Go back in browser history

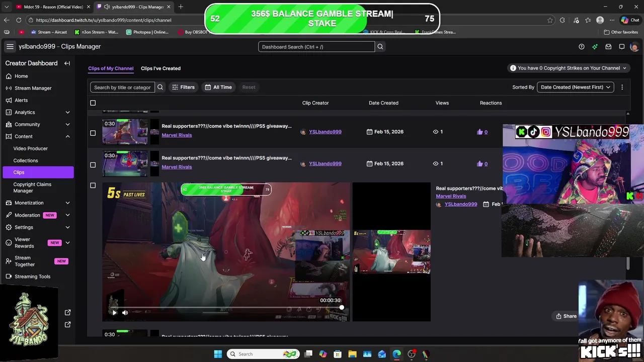pos(7,20)
